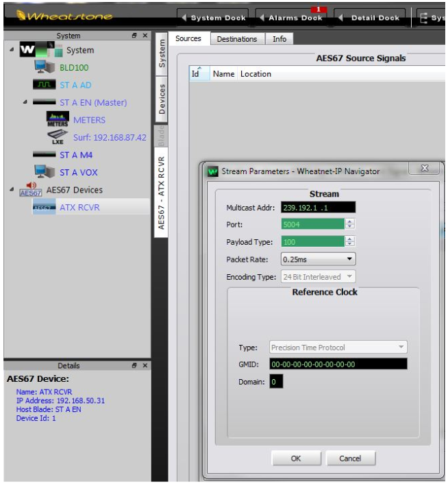Increase the Port value
The height and width of the screenshot is (484, 448).
(350, 221)
